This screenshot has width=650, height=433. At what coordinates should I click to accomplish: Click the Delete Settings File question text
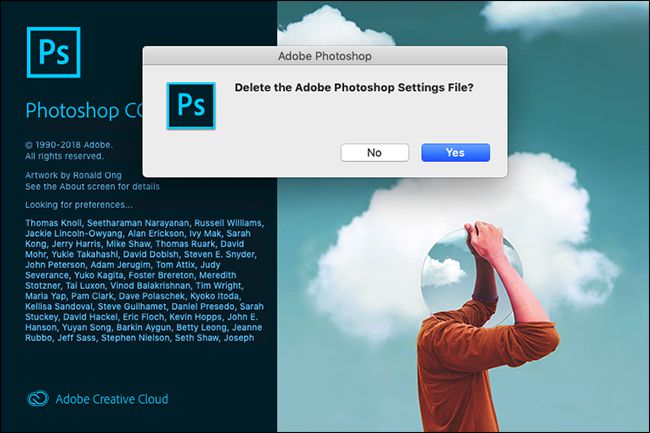point(354,87)
